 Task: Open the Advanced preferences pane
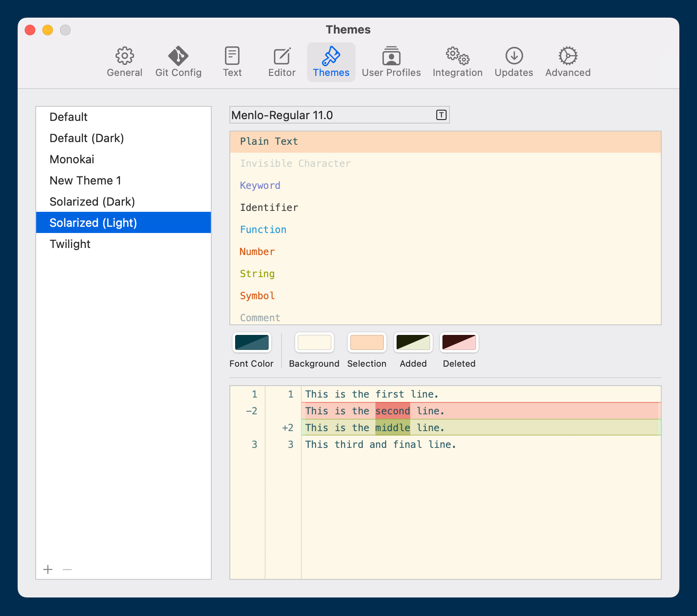tap(568, 62)
